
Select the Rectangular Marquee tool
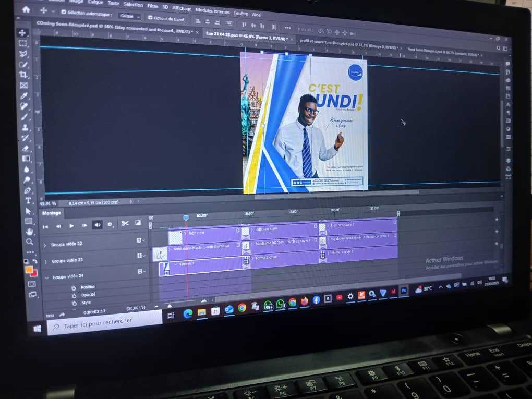coord(23,43)
